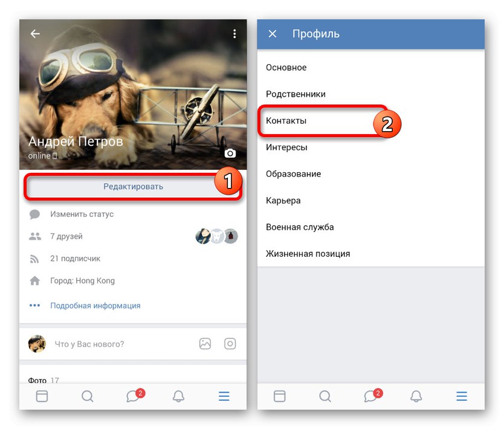Tap the search icon in the left screen's bottom bar
This screenshot has height=429, width=504.
pyautogui.click(x=88, y=396)
